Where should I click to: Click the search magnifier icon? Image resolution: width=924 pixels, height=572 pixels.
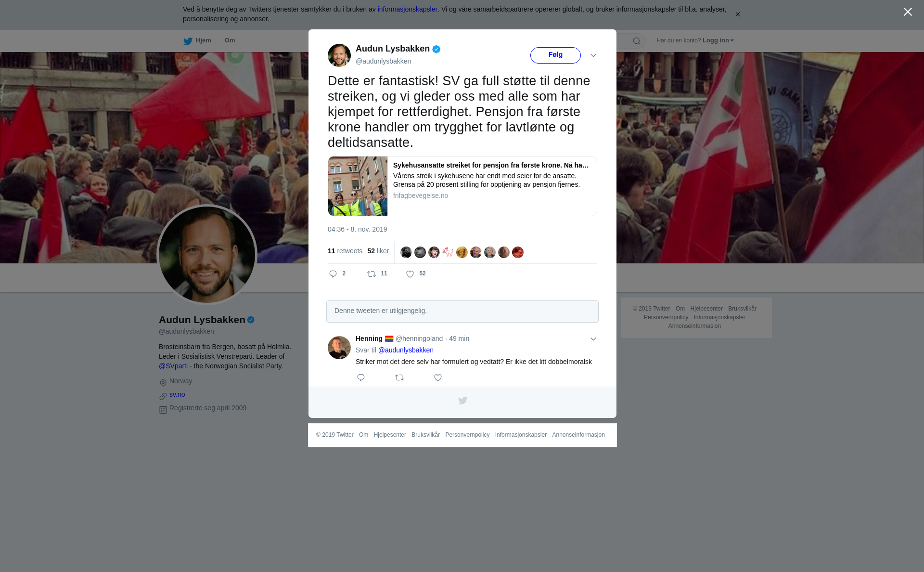coord(637,41)
